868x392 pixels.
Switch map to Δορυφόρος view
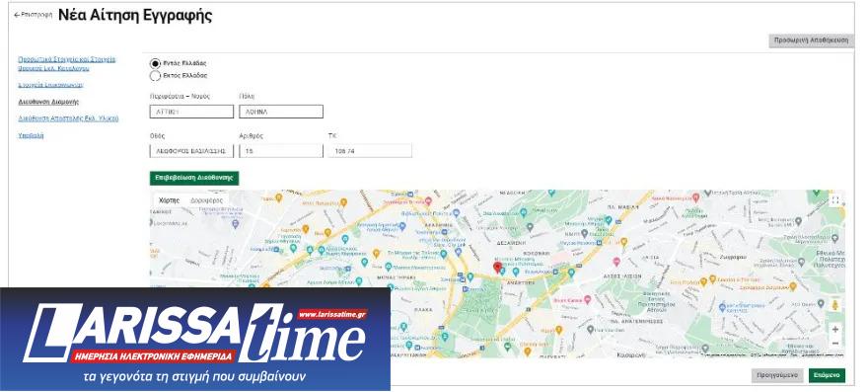(206, 200)
